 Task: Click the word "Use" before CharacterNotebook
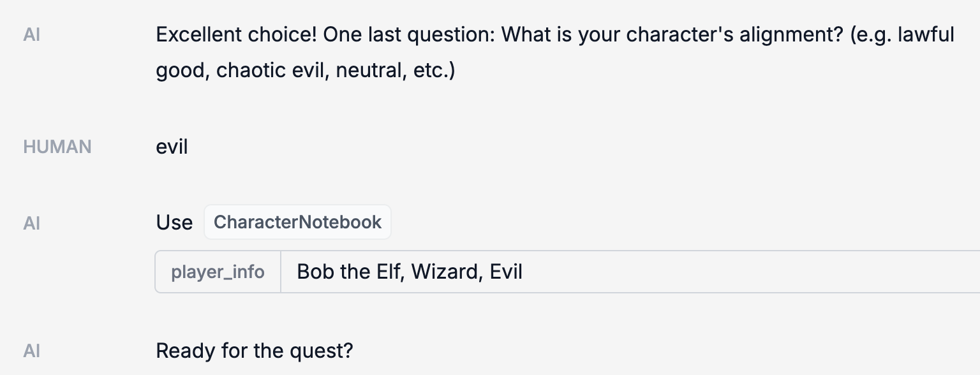pyautogui.click(x=174, y=223)
